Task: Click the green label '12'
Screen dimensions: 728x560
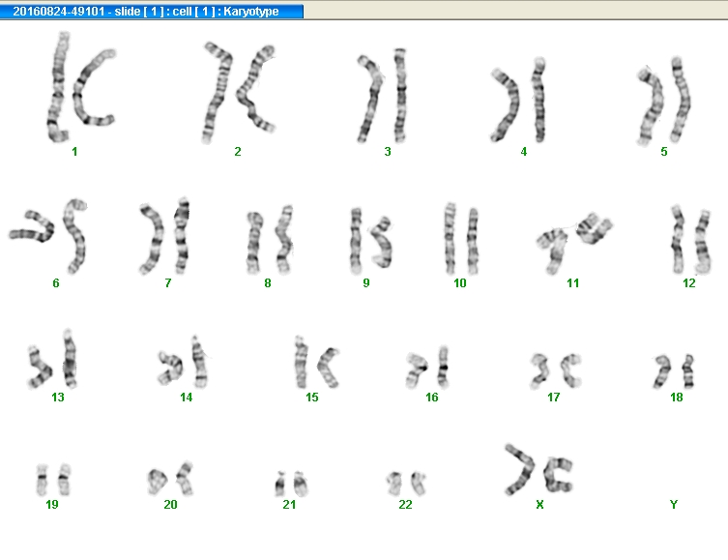Action: tap(689, 282)
